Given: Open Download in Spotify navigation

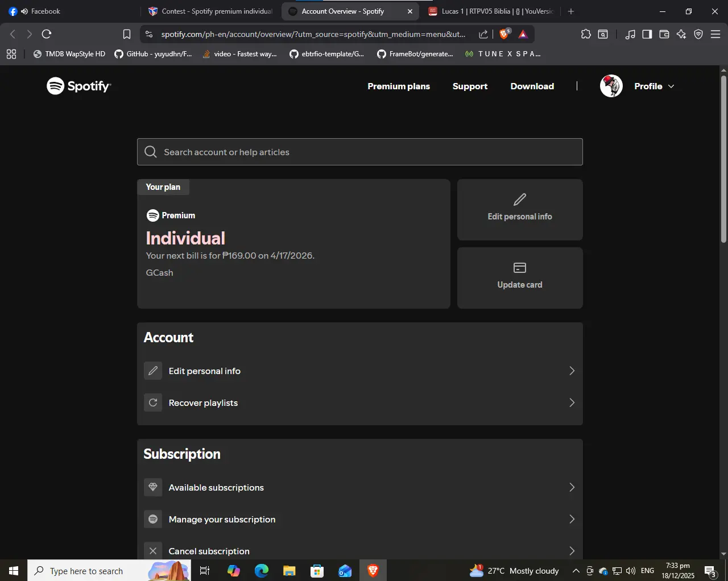Looking at the screenshot, I should 532,86.
